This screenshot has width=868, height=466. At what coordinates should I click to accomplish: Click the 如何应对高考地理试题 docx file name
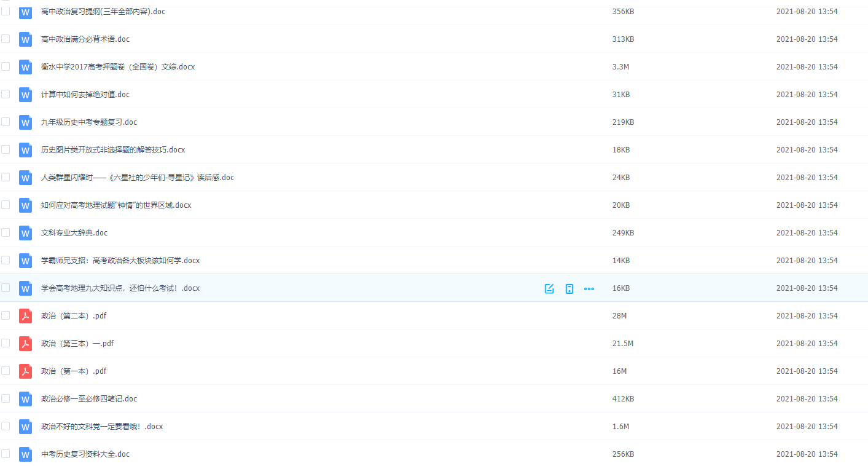point(115,205)
